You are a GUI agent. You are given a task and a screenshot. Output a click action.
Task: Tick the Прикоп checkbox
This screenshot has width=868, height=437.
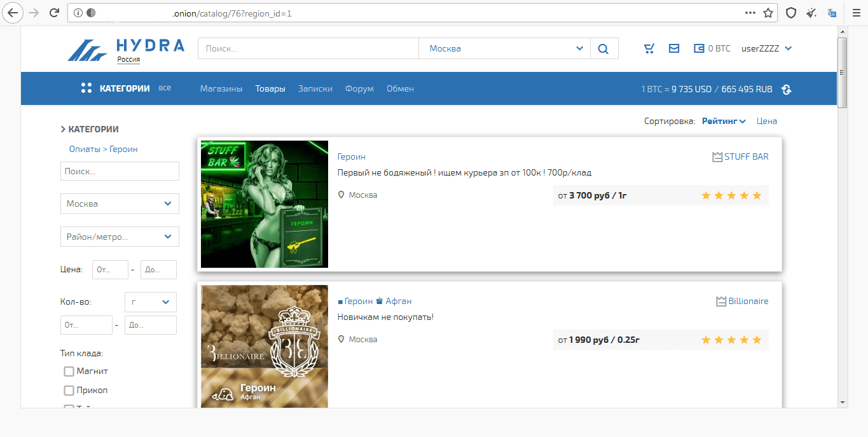point(69,391)
